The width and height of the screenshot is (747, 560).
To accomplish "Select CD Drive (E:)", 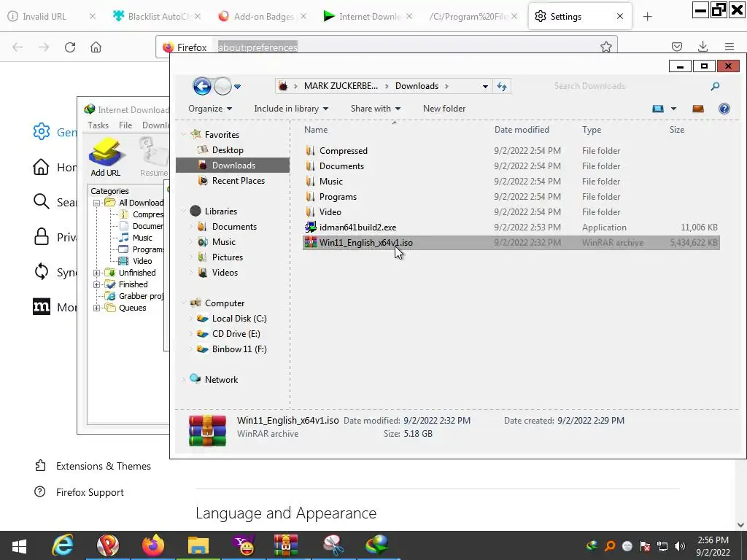I will click(x=236, y=334).
